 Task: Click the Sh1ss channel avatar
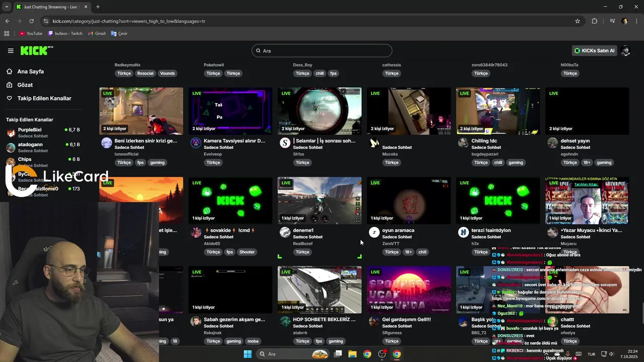click(285, 143)
